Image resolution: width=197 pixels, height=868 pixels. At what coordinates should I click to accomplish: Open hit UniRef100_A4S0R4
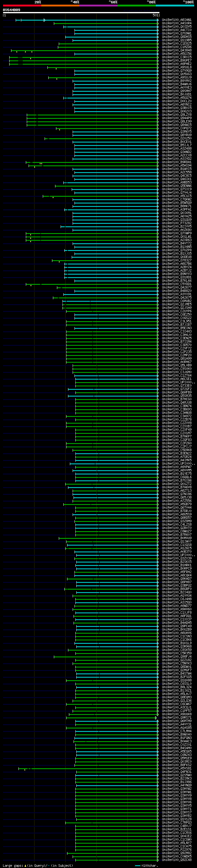coord(177,23)
